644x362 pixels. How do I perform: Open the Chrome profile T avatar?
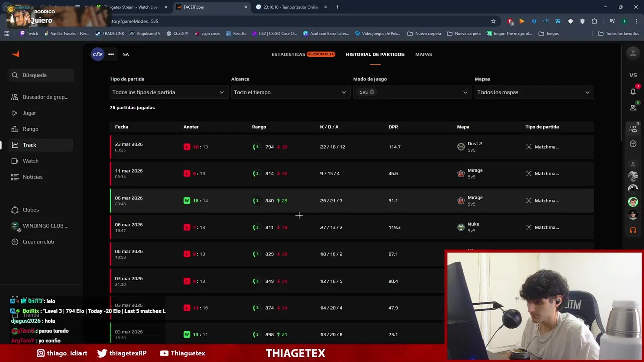[624, 21]
